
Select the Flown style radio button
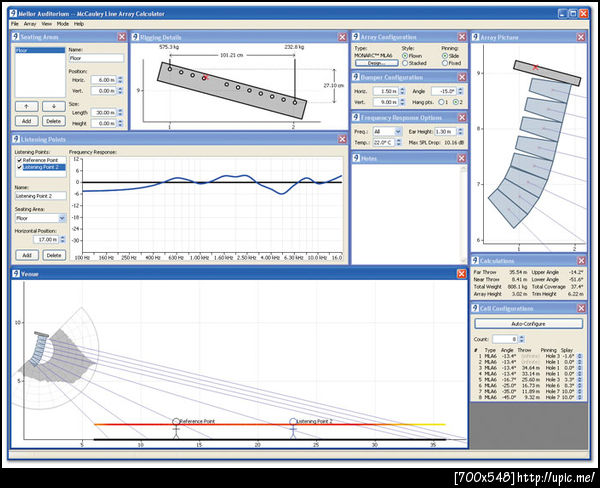pos(405,56)
